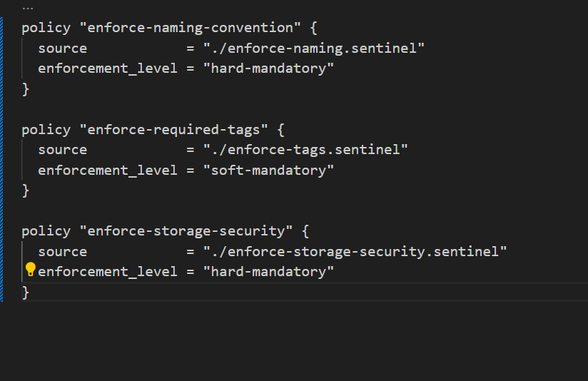588x381 pixels.
Task: Click the closing brace of enforce-storage-security block
Action: tap(26, 293)
